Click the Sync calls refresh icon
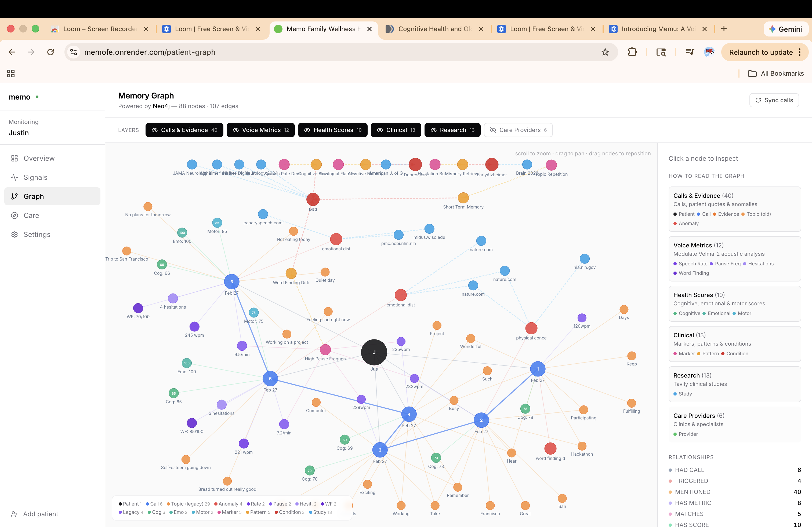812x527 pixels. pos(758,100)
